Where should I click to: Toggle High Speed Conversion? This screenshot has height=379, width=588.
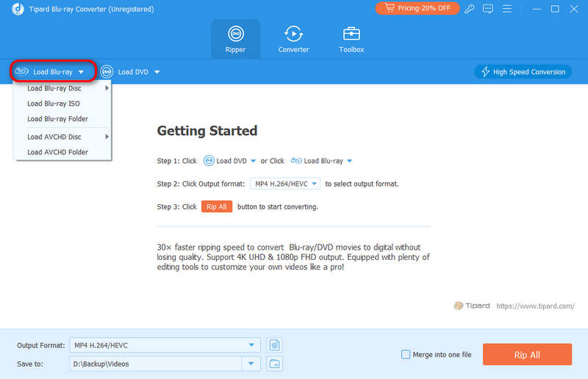pyautogui.click(x=523, y=71)
